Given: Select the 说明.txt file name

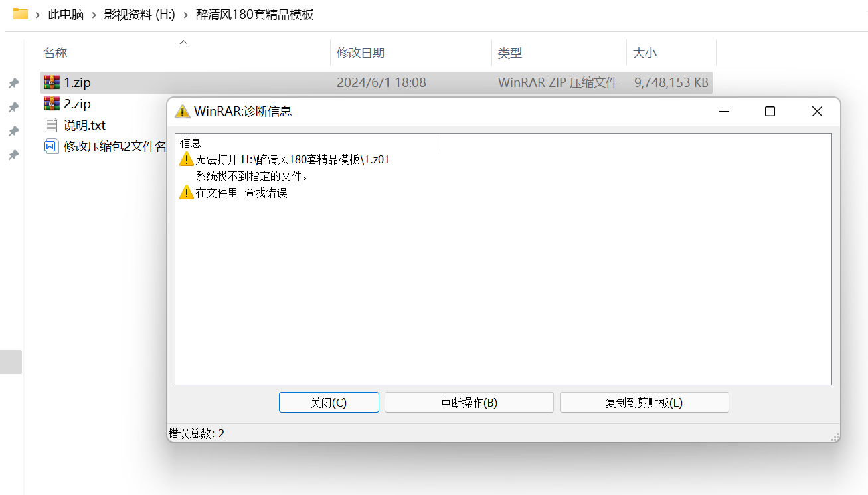Looking at the screenshot, I should click(x=84, y=126).
